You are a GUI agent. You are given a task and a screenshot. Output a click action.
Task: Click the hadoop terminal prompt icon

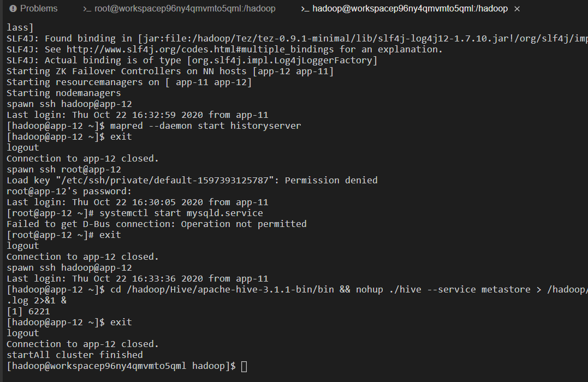[305, 9]
